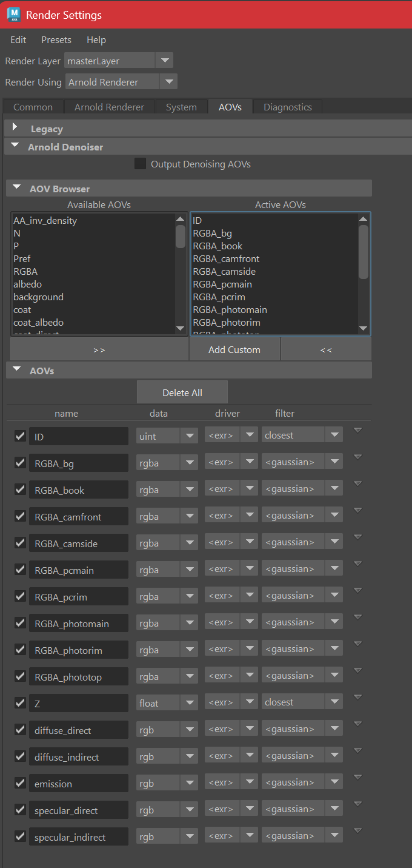The image size is (412, 868).
Task: Disable the ID AOV checkbox
Action: (x=20, y=436)
